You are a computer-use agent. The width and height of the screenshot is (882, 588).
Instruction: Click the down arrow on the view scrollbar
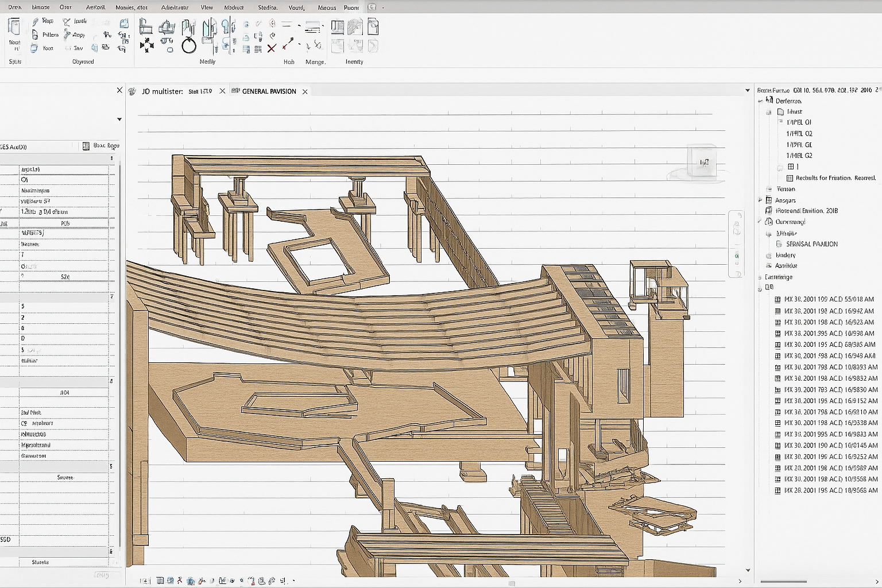(x=748, y=570)
